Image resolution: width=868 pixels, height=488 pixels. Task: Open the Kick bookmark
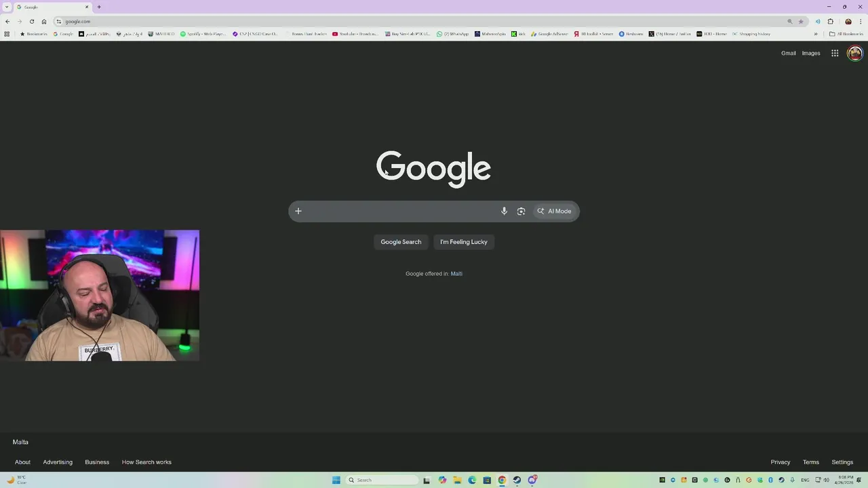pos(519,34)
